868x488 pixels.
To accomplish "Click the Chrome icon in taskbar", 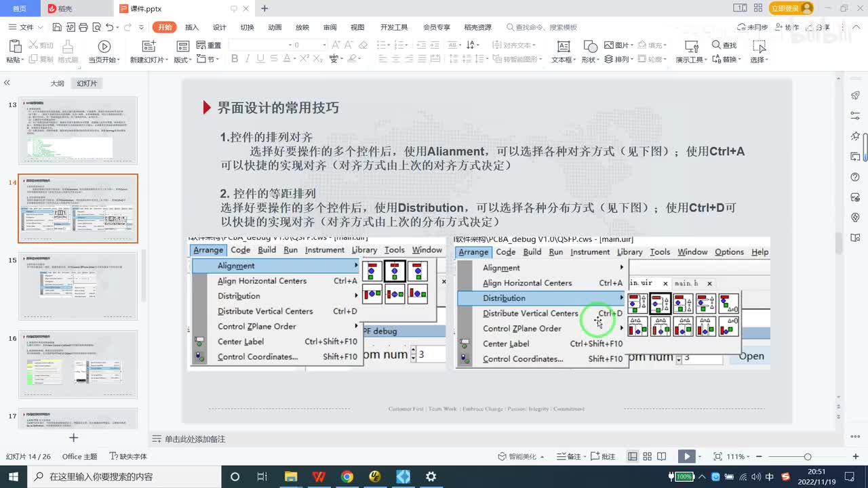I will (x=347, y=476).
